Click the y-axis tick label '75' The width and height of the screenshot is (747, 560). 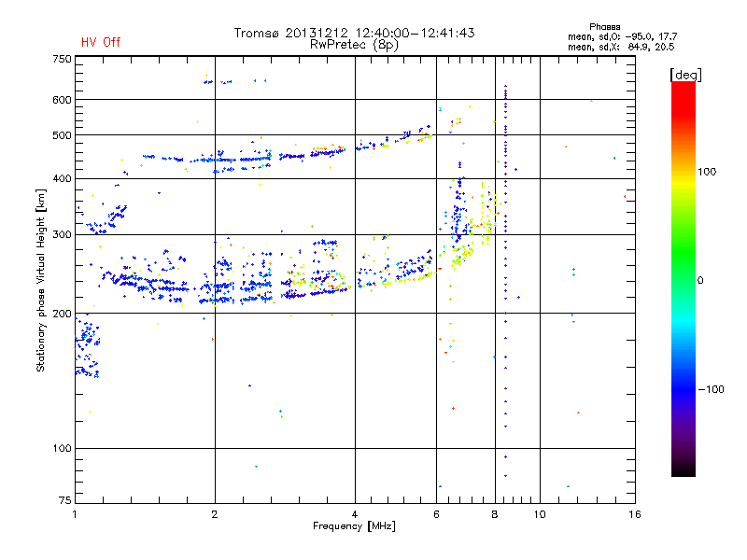pyautogui.click(x=64, y=500)
